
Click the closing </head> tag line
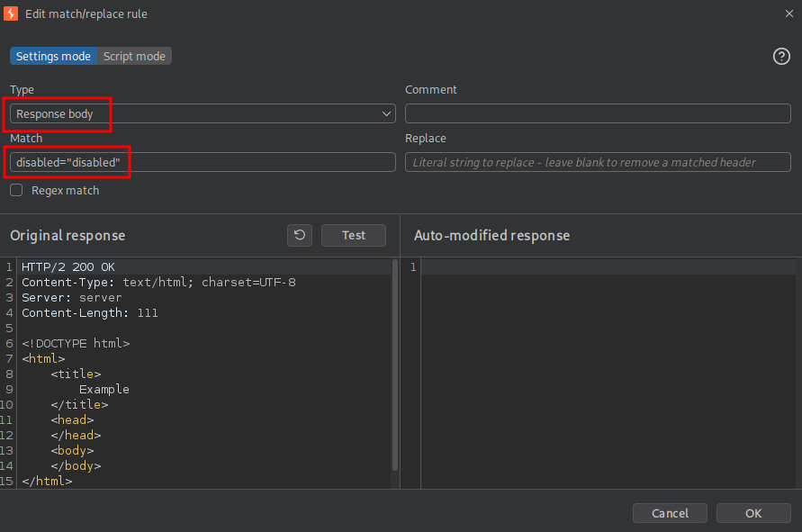pyautogui.click(x=76, y=436)
